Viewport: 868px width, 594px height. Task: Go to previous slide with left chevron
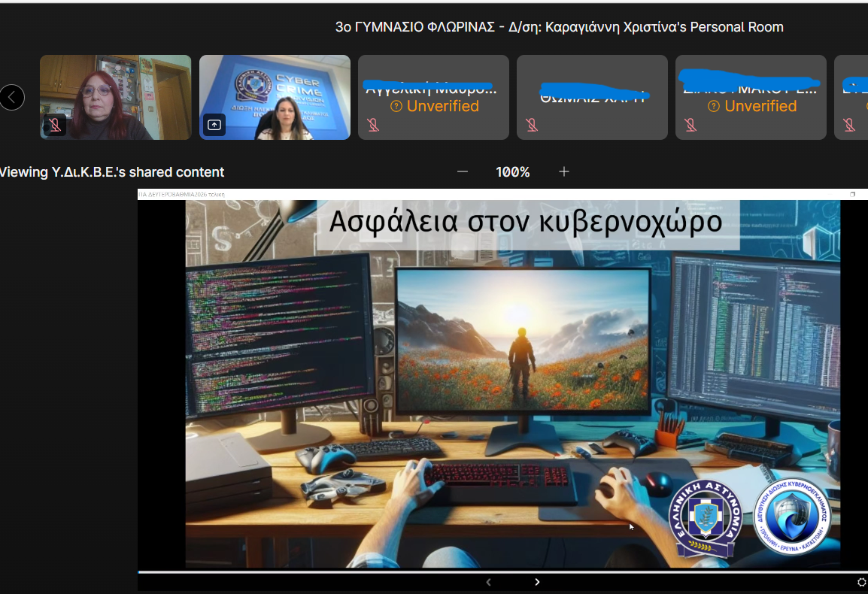tap(488, 582)
